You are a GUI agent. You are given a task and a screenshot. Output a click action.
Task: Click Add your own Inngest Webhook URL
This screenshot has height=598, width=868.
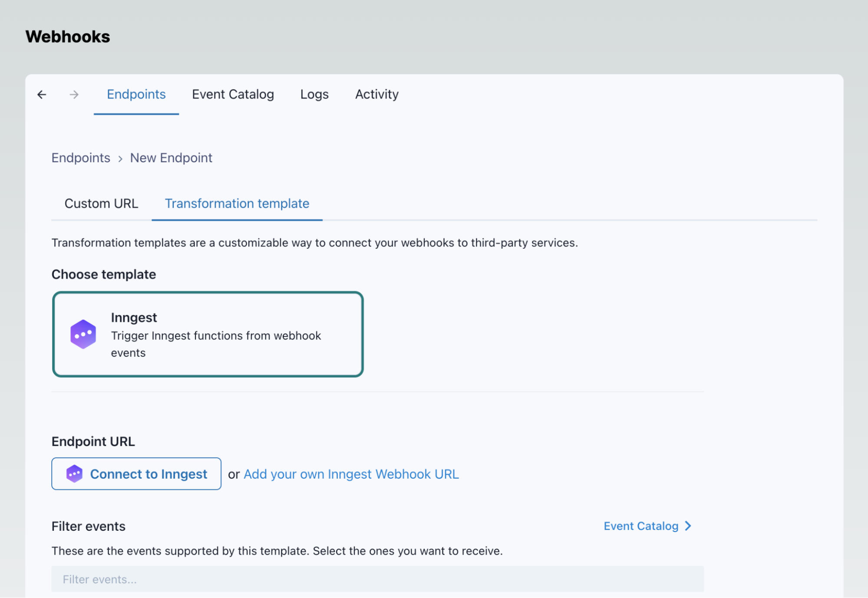(x=351, y=474)
